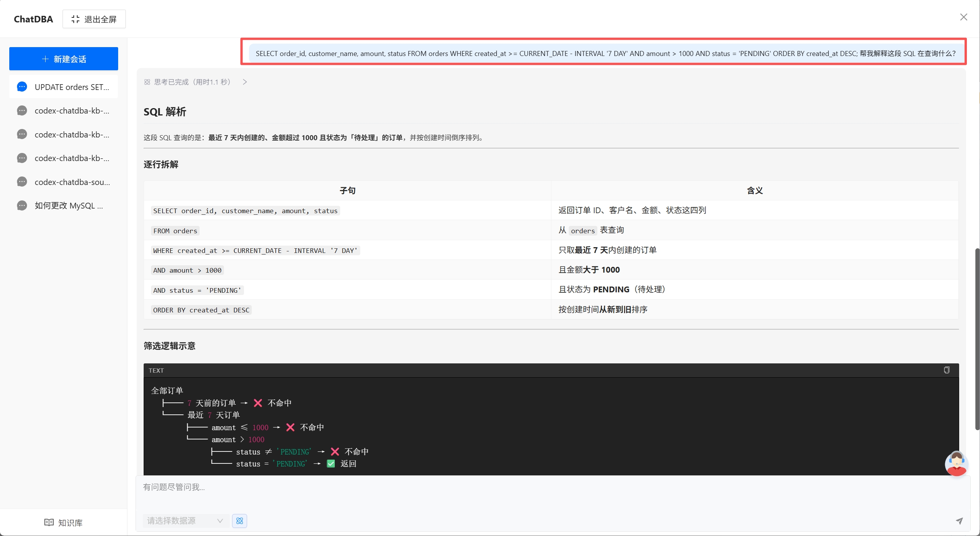Image resolution: width=980 pixels, height=536 pixels.
Task: Click the 筛选逻辑示意 heading
Action: point(170,346)
